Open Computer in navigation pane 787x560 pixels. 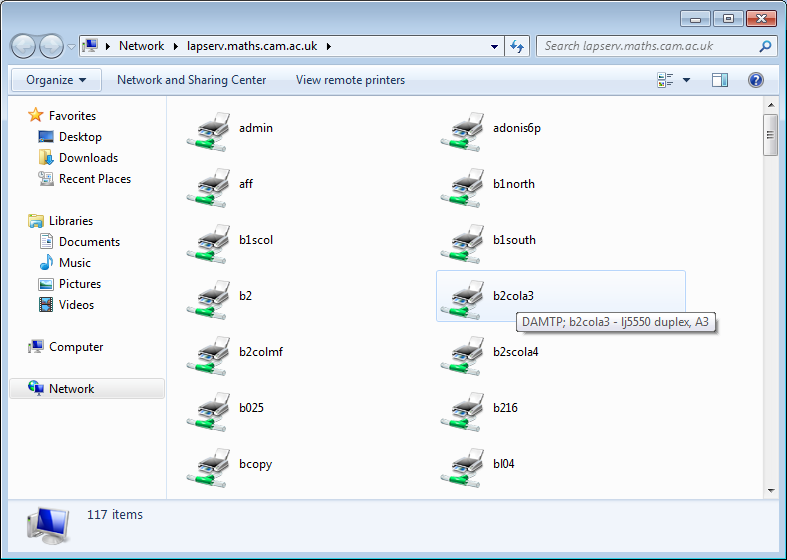pos(76,347)
